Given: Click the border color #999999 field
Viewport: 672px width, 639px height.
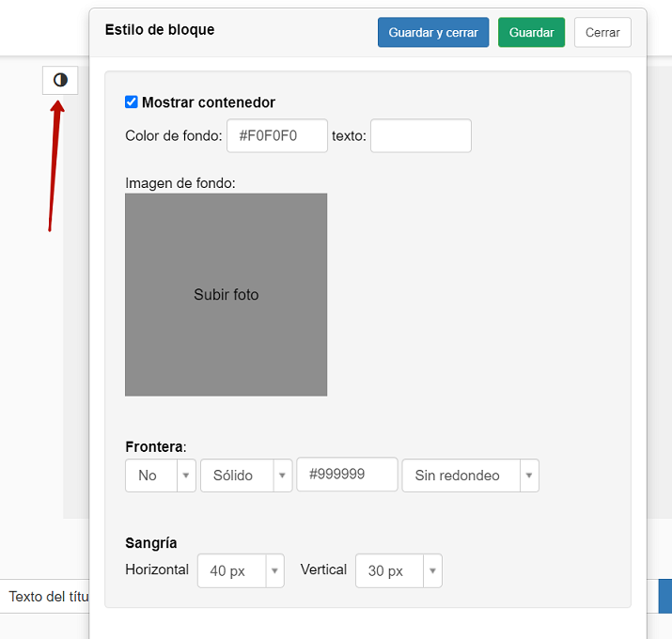Looking at the screenshot, I should (347, 474).
